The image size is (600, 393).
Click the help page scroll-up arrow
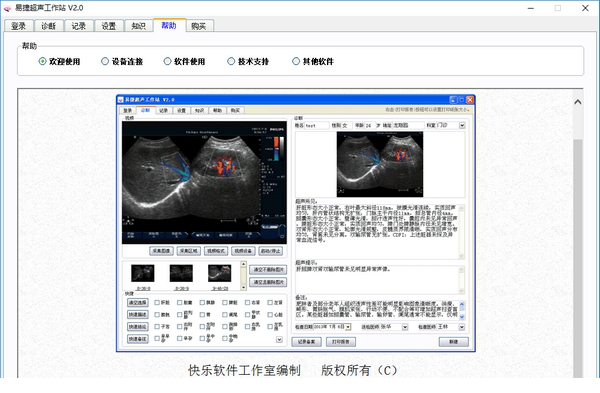click(578, 102)
